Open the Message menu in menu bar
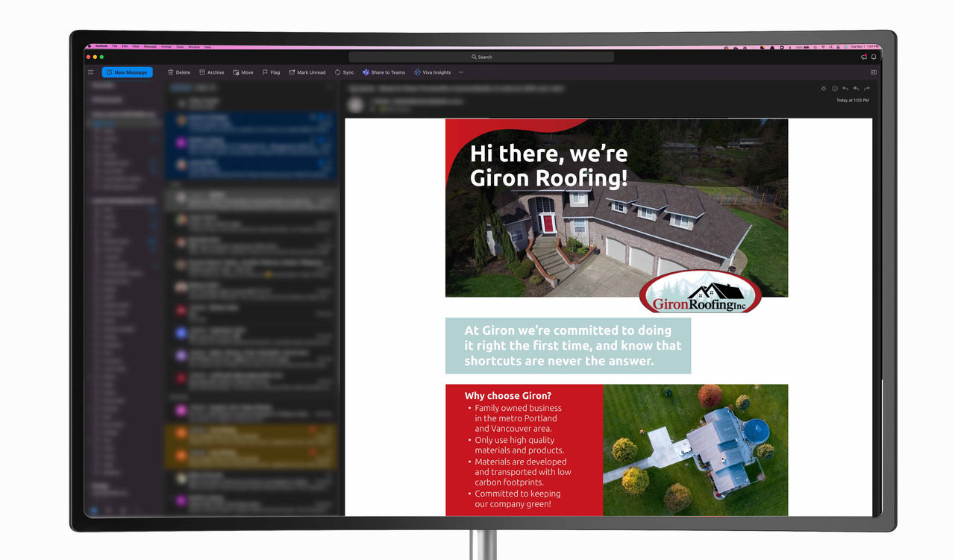 coord(150,47)
